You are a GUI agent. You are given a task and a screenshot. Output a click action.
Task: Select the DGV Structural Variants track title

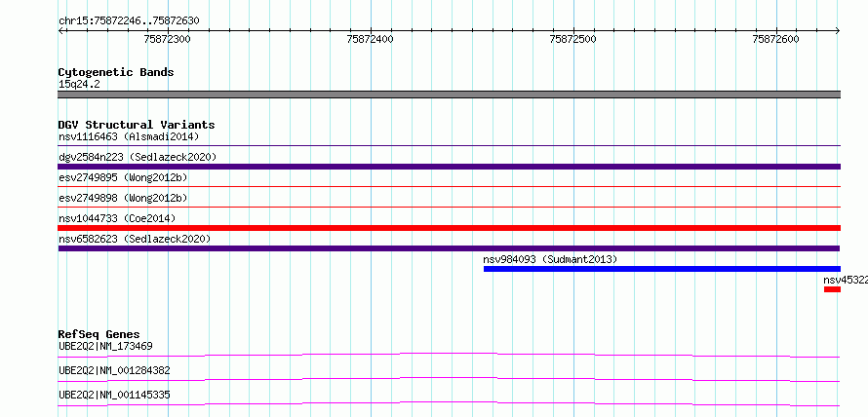click(137, 125)
